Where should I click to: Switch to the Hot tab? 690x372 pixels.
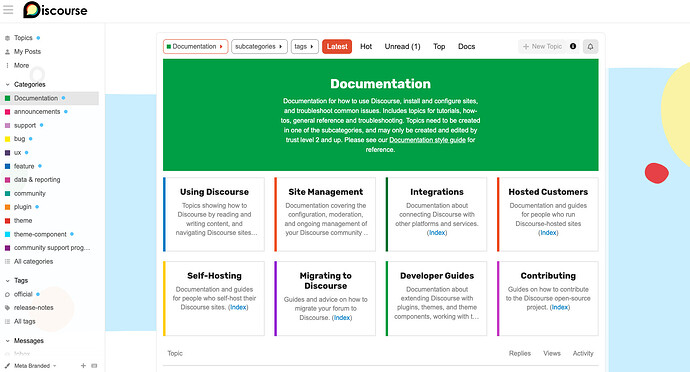[x=366, y=47]
